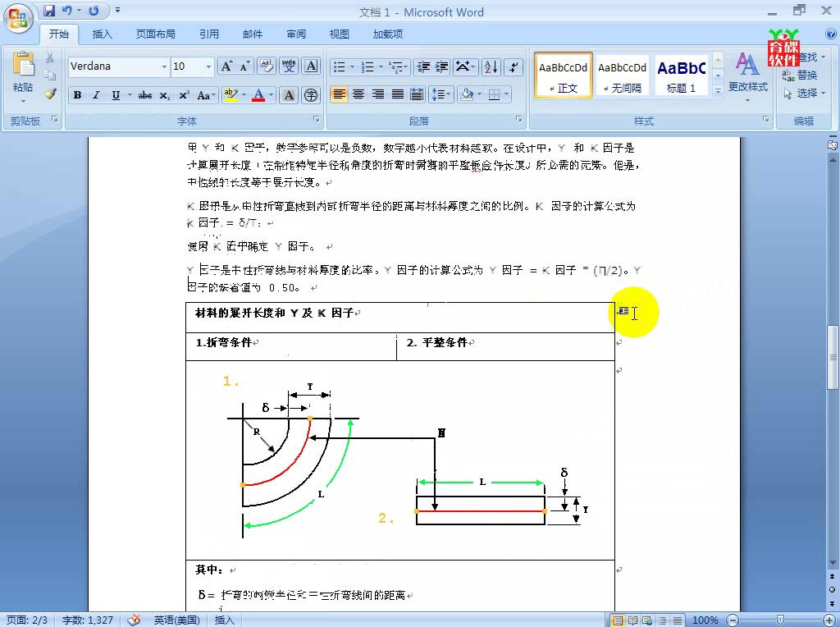Image resolution: width=840 pixels, height=627 pixels.
Task: Align text right
Action: point(378,95)
